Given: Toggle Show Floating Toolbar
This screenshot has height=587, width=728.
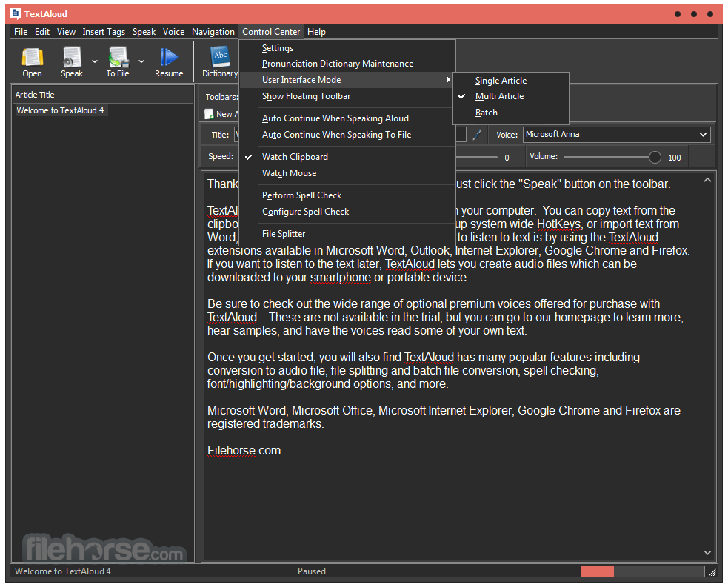Looking at the screenshot, I should click(x=347, y=96).
